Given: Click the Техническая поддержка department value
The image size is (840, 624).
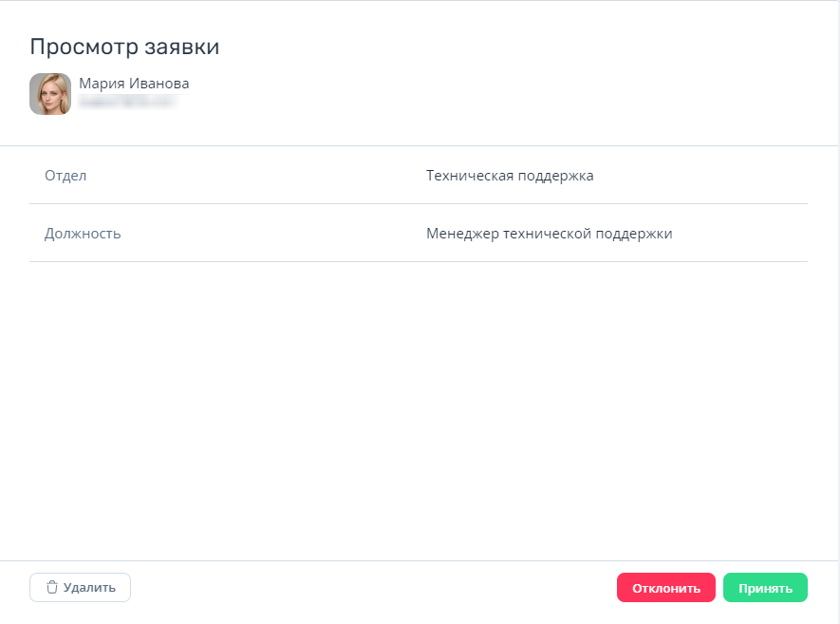Looking at the screenshot, I should 510,176.
